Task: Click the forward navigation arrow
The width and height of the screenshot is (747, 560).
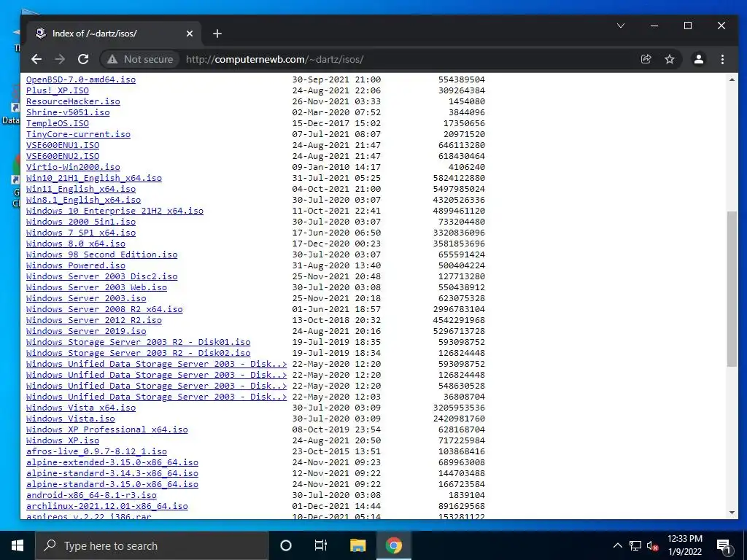Action: 60,59
